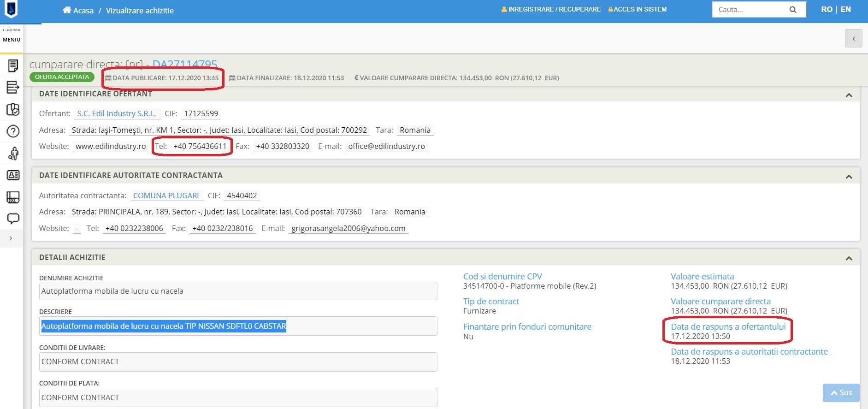
Task: Click the e-Licitatie shield logo
Action: 11,9
